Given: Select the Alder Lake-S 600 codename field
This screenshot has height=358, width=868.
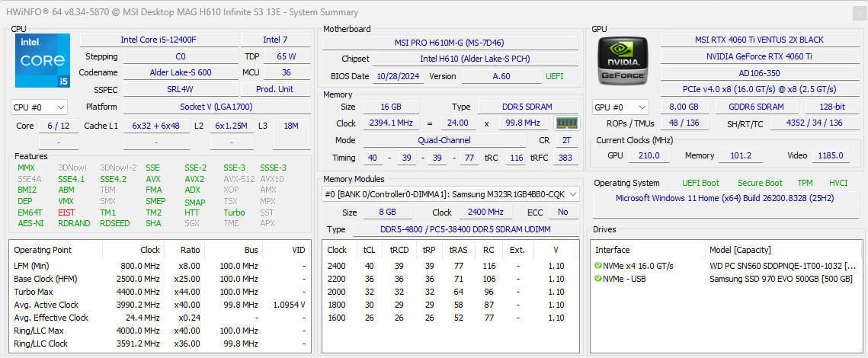Looking at the screenshot, I should 181,72.
